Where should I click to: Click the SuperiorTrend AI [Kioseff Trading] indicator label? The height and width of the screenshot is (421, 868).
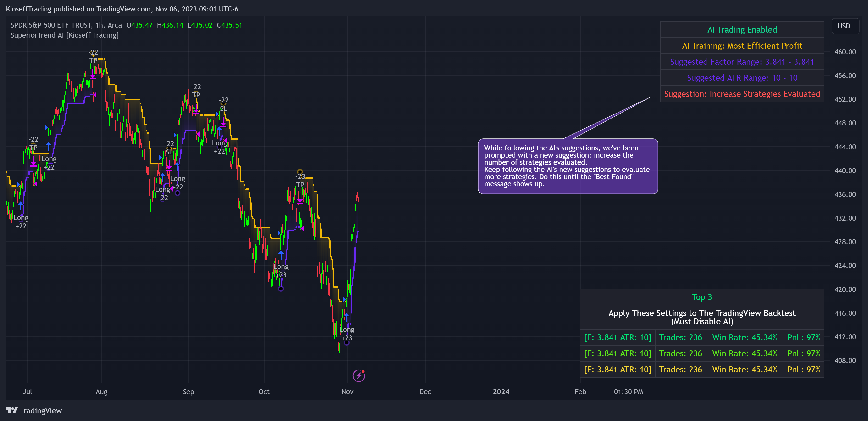64,35
